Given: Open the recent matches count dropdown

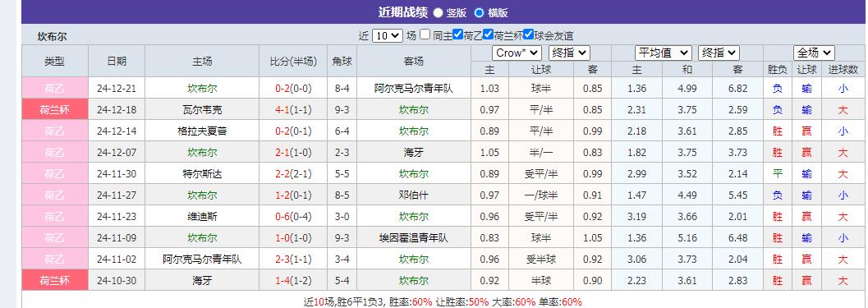Looking at the screenshot, I should pos(387,35).
